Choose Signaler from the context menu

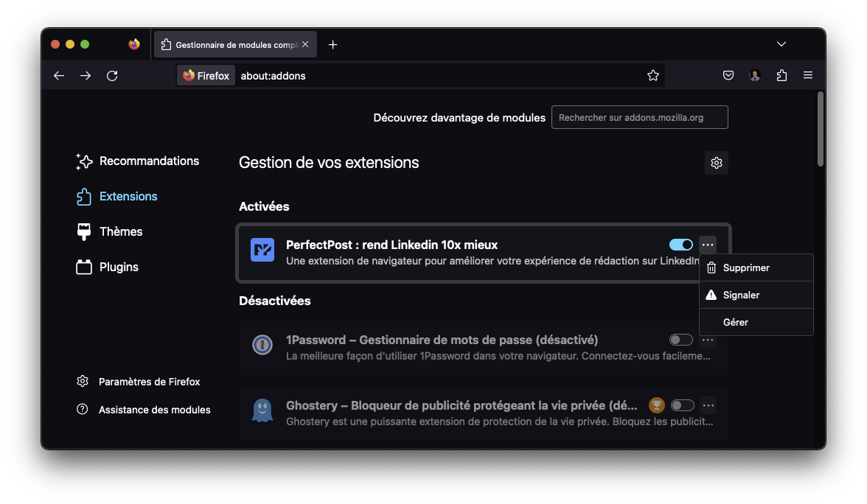(756, 295)
